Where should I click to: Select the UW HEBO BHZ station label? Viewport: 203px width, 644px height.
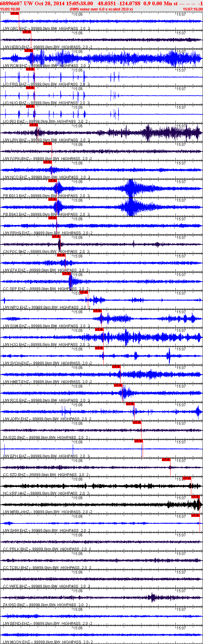click(16, 47)
